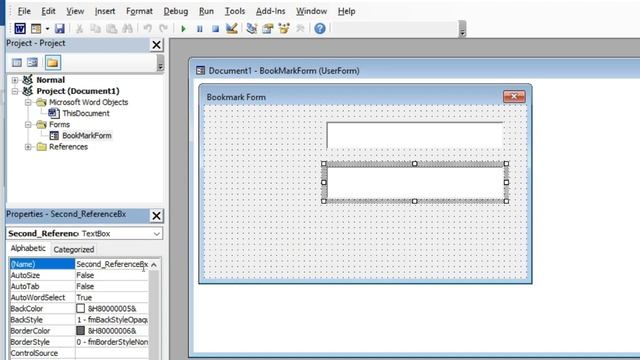Click the Toolbox toolbar icon

click(x=300, y=29)
